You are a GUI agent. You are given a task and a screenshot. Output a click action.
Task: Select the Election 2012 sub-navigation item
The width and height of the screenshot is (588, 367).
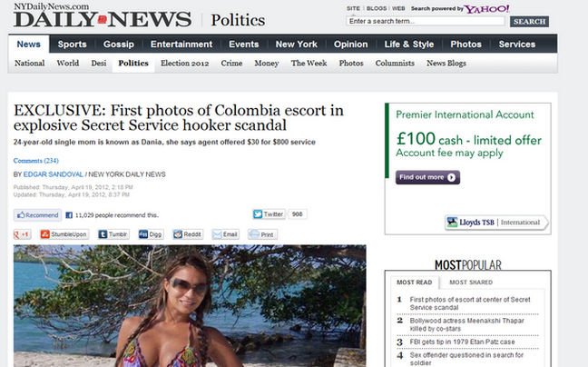coord(184,64)
